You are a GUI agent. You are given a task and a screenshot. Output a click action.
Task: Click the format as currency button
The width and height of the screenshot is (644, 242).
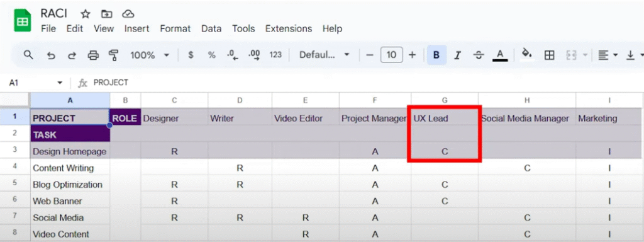pos(191,55)
